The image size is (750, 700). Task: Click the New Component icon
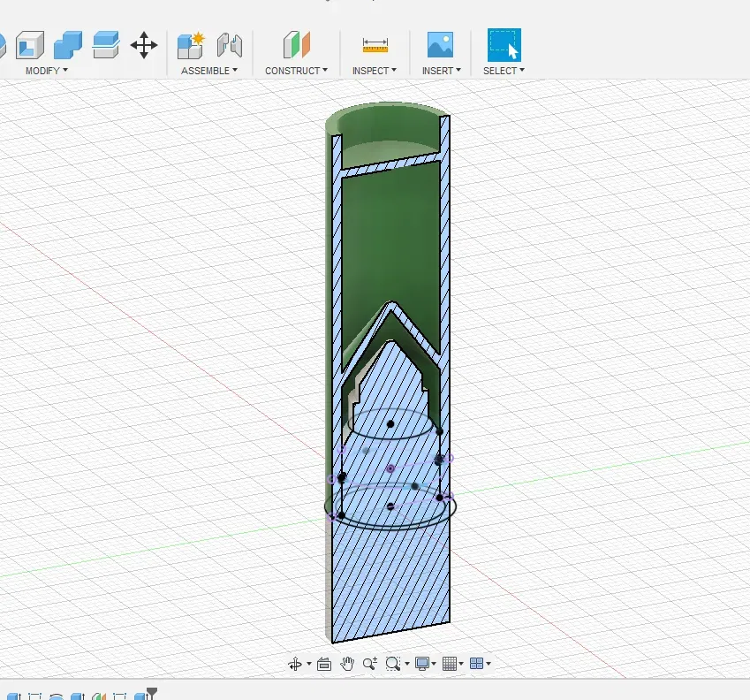pos(190,44)
